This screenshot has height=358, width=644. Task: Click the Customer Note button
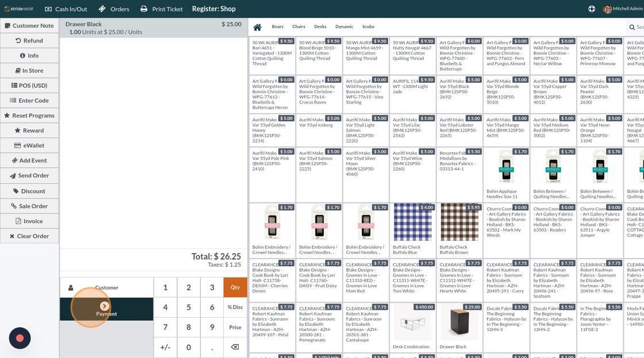click(29, 25)
